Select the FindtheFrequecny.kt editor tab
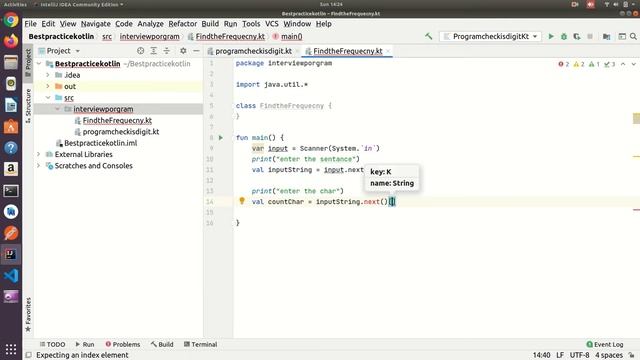 [348, 51]
